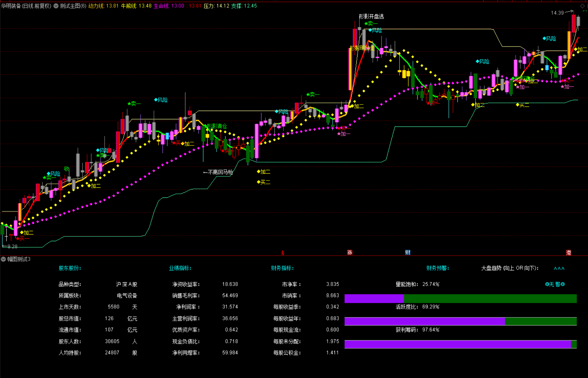This screenshot has width=588, height=378.
Task: Click the 测试主图(6) indicator name
Action: tap(73, 6)
